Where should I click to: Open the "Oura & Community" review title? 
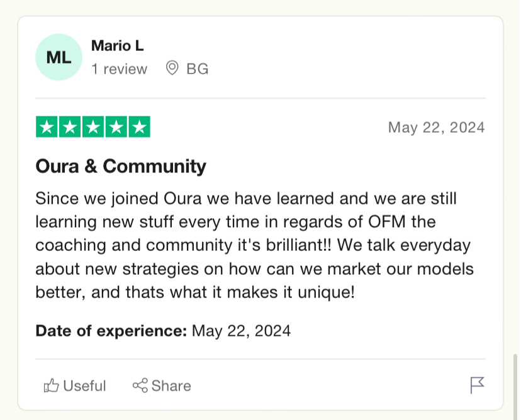(121, 166)
